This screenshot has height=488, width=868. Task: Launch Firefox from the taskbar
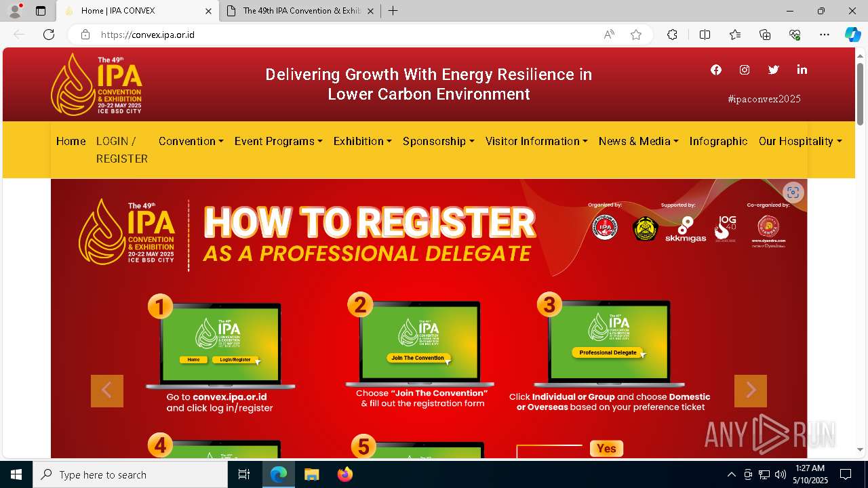pos(345,474)
